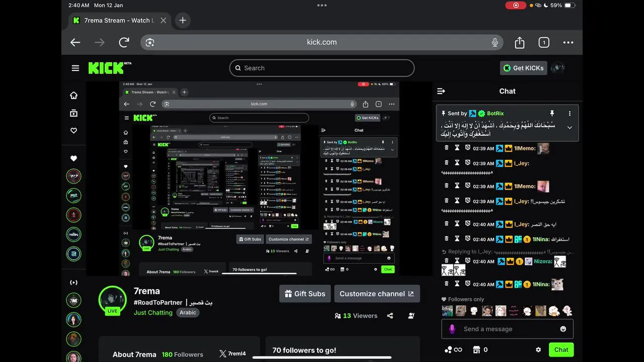
Task: Open the browser share sheet
Action: click(x=520, y=43)
